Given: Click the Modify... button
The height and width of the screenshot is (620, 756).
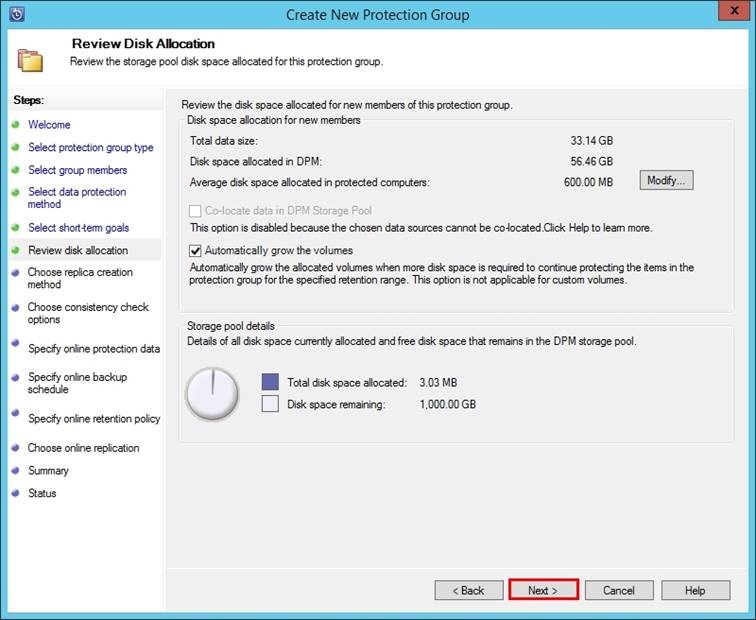Looking at the screenshot, I should tap(666, 180).
